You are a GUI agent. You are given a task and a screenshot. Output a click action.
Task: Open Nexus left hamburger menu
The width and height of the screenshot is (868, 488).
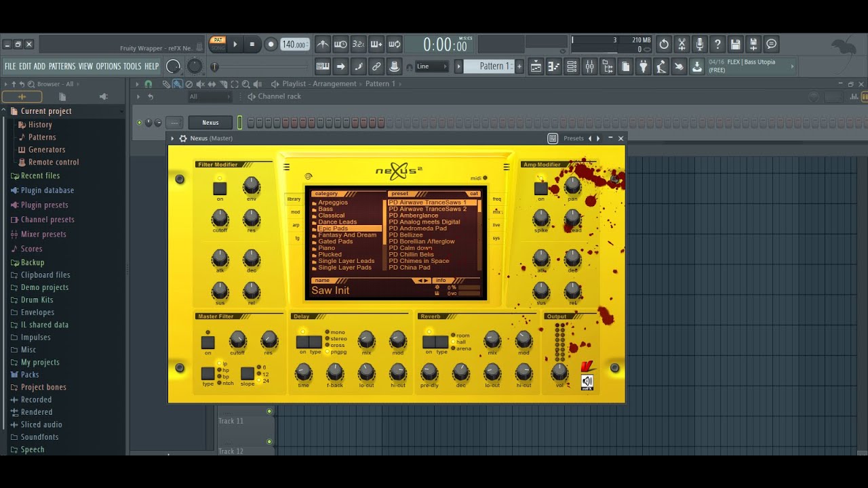[286, 167]
